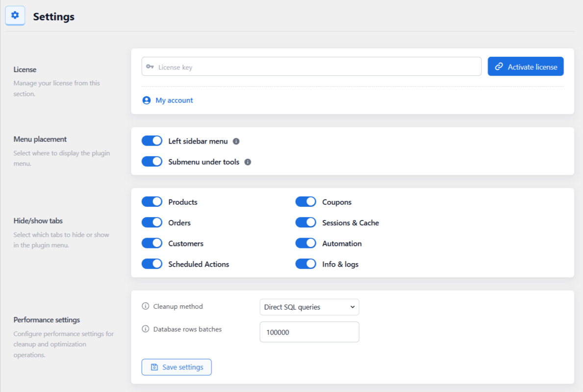Click the Activate license button
This screenshot has width=583, height=392.
[526, 67]
